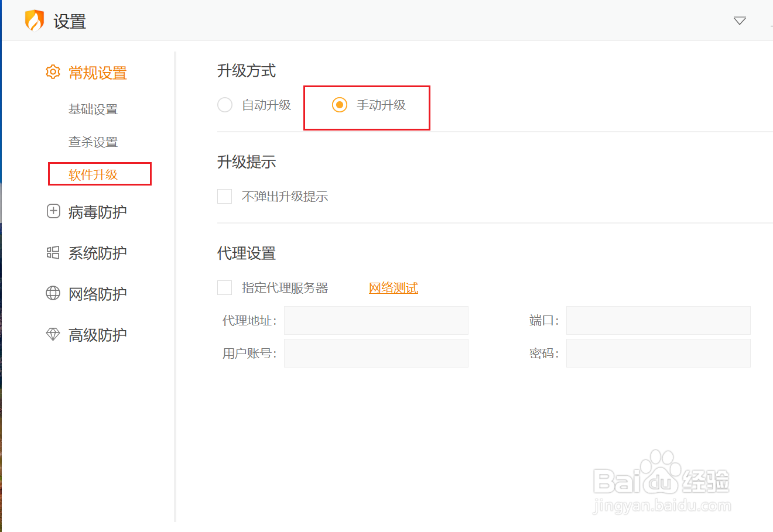Screen dimensions: 773x532
Task: Click the 端口 input field
Action: pyautogui.click(x=658, y=321)
